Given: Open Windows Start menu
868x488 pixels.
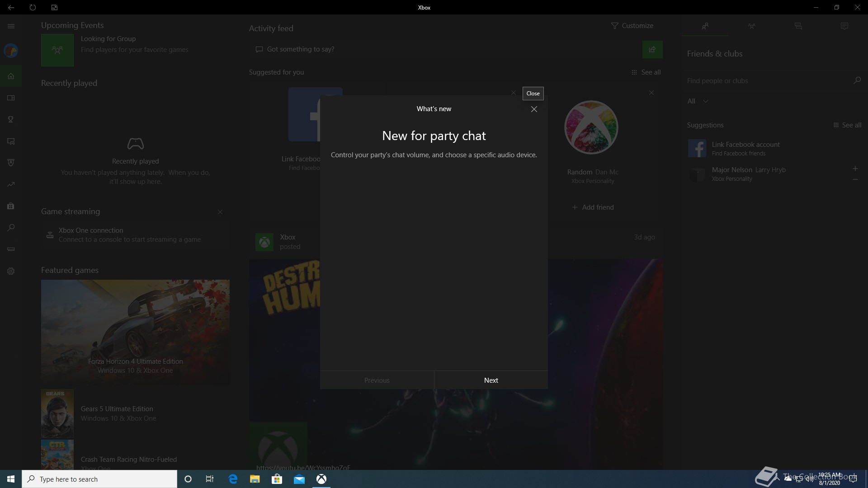Looking at the screenshot, I should (x=11, y=479).
